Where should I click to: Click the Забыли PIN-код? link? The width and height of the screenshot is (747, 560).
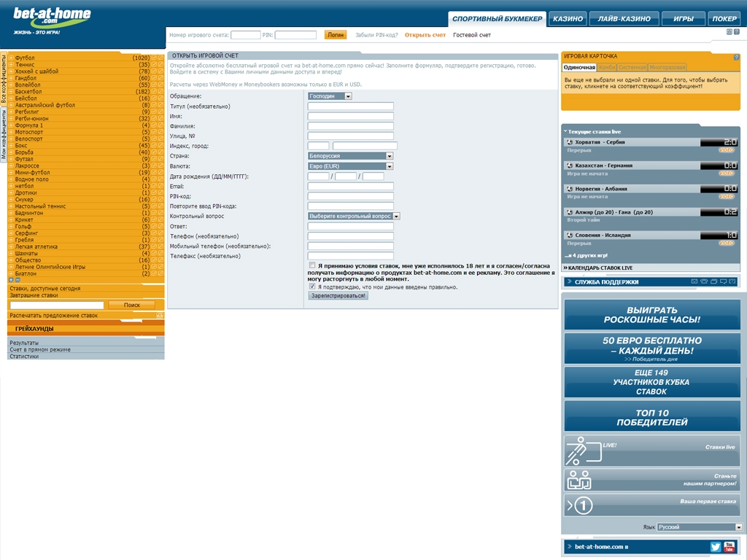376,35
